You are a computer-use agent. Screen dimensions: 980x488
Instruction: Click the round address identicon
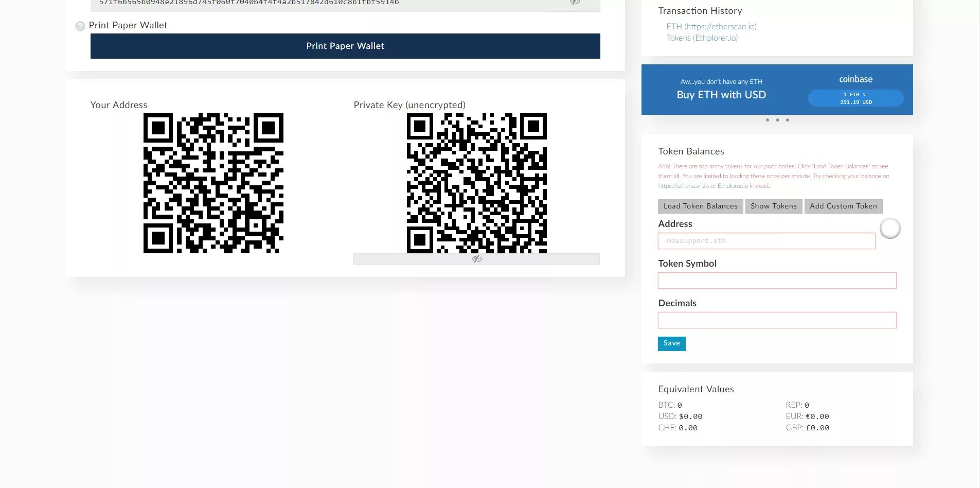click(x=890, y=229)
